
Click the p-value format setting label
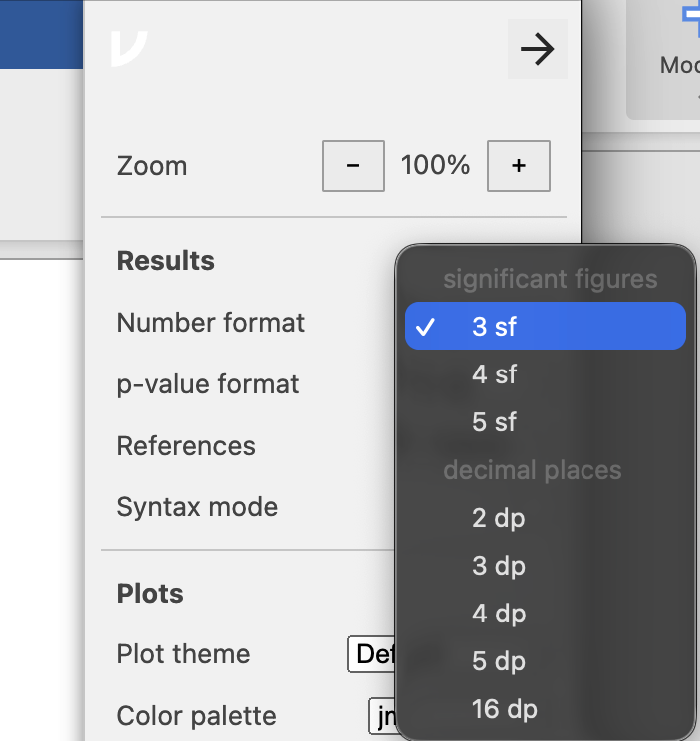208,384
